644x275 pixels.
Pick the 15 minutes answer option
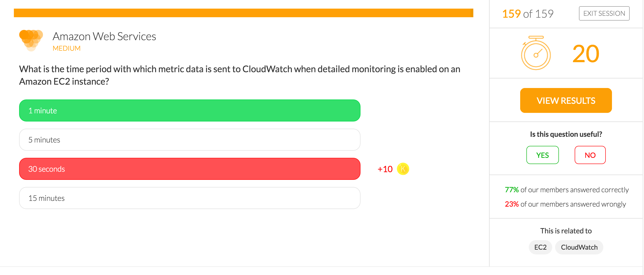[x=190, y=198]
